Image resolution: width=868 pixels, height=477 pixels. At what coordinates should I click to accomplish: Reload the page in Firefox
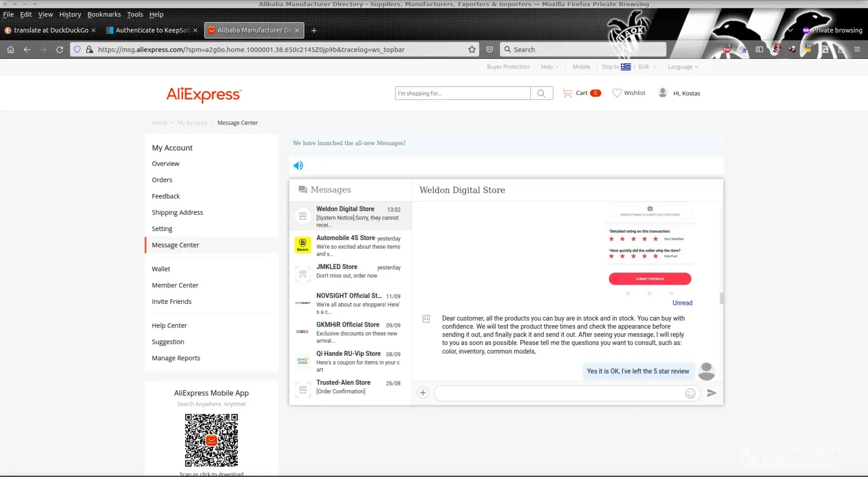pos(60,50)
